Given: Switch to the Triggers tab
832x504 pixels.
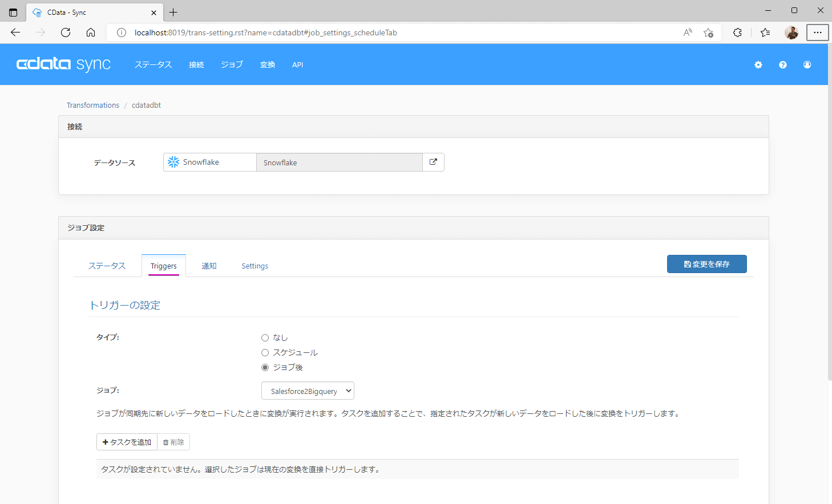Looking at the screenshot, I should coord(164,266).
